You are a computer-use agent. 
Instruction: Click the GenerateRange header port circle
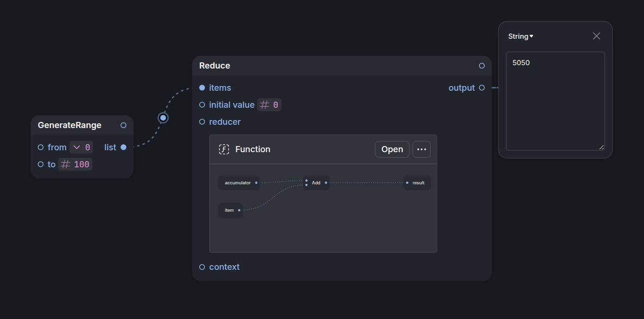124,125
